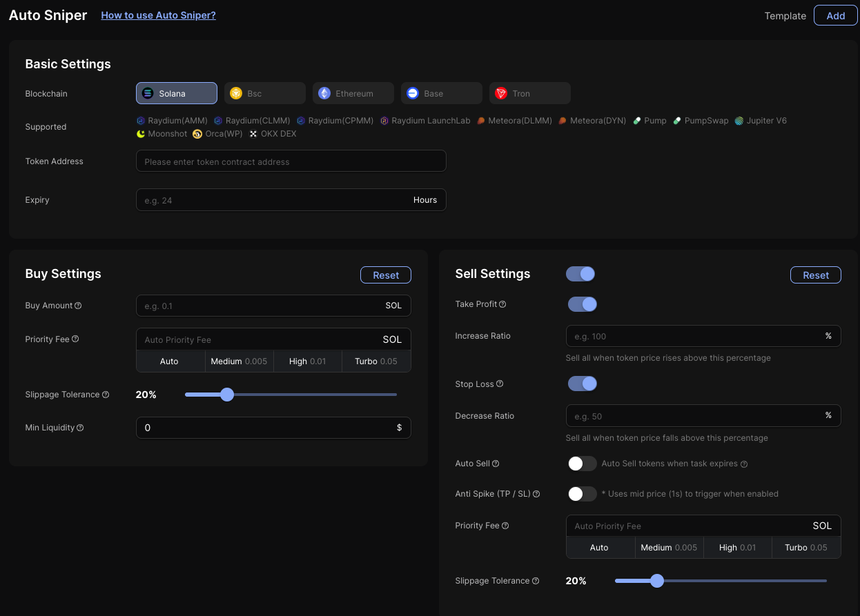Select the Solana blockchain tab
Screen dimensions: 860x616
177,93
